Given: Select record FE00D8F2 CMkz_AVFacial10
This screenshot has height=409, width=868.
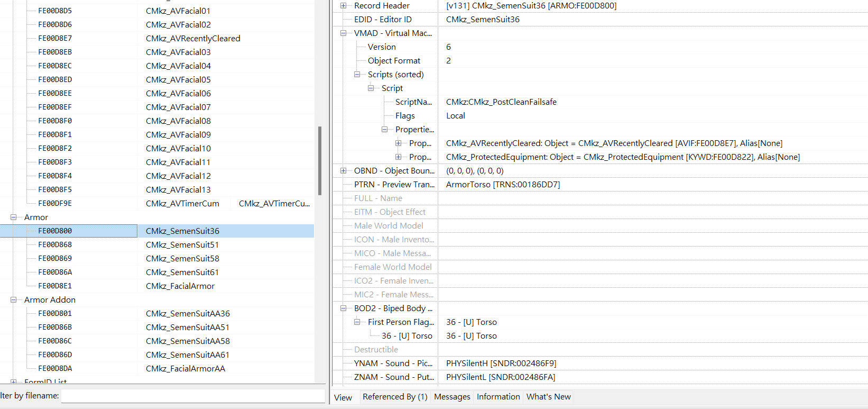Looking at the screenshot, I should tap(157, 149).
